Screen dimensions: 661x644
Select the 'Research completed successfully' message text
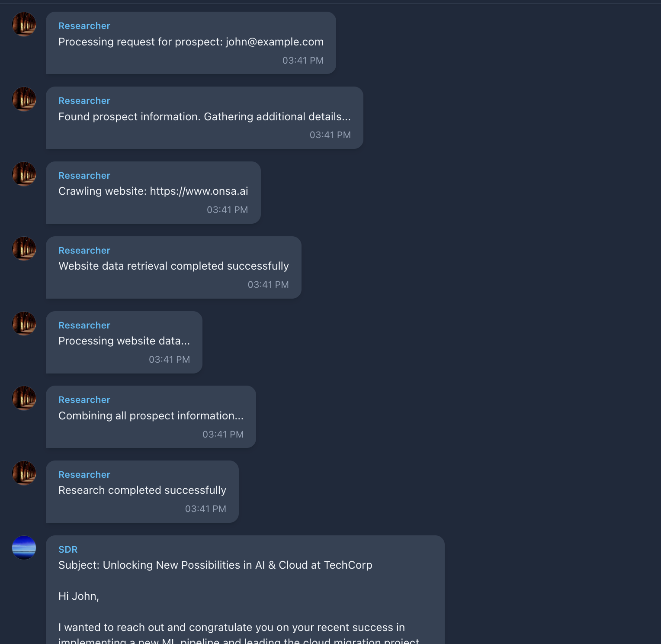[x=142, y=490]
